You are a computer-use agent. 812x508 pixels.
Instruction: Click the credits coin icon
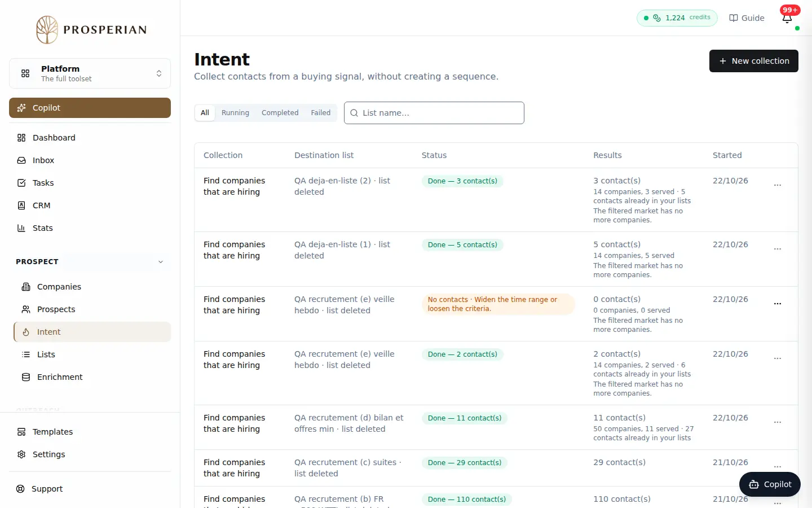[x=657, y=18]
